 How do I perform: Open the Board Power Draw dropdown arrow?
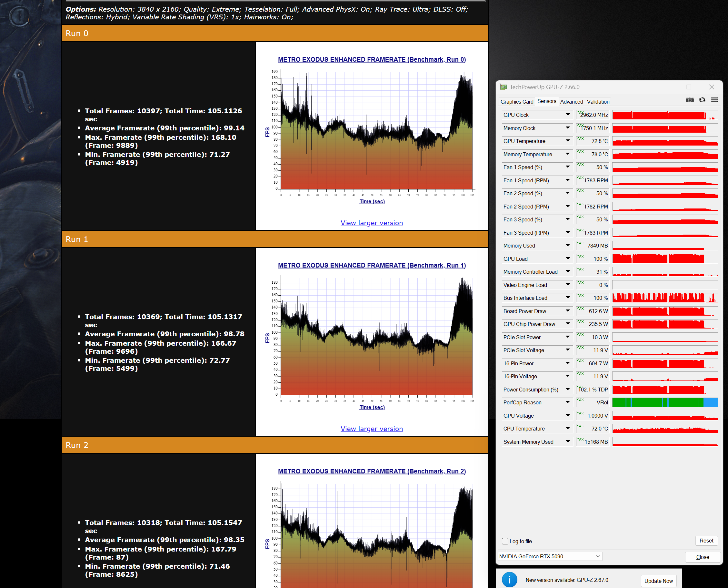pyautogui.click(x=568, y=311)
